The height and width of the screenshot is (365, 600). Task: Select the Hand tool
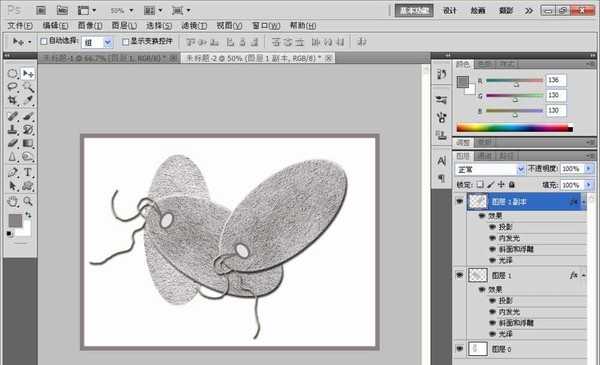(x=13, y=201)
